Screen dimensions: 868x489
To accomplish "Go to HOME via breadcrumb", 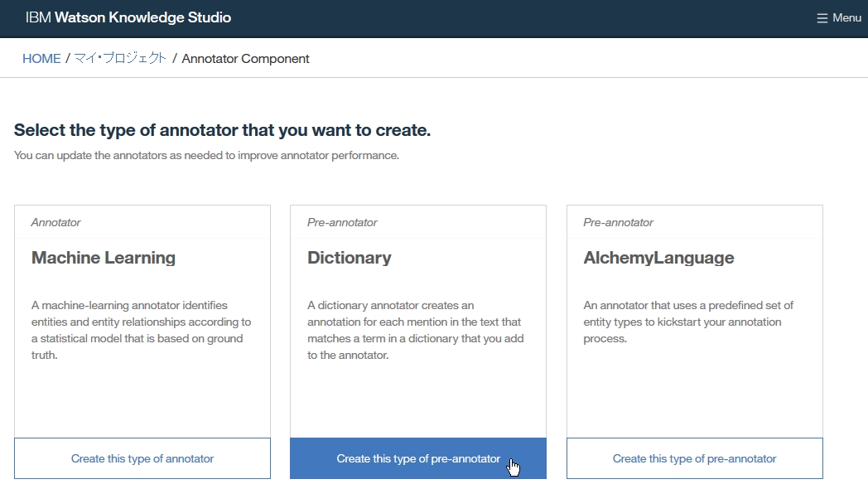I will pos(41,59).
